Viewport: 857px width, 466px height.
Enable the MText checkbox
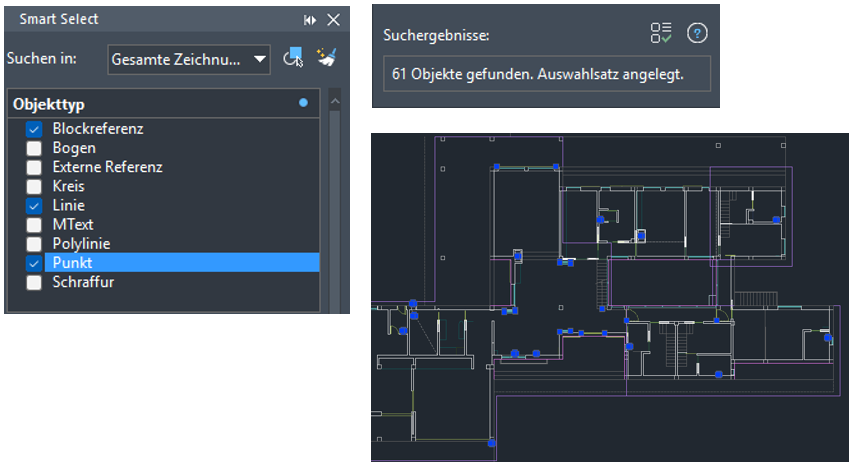click(x=34, y=224)
